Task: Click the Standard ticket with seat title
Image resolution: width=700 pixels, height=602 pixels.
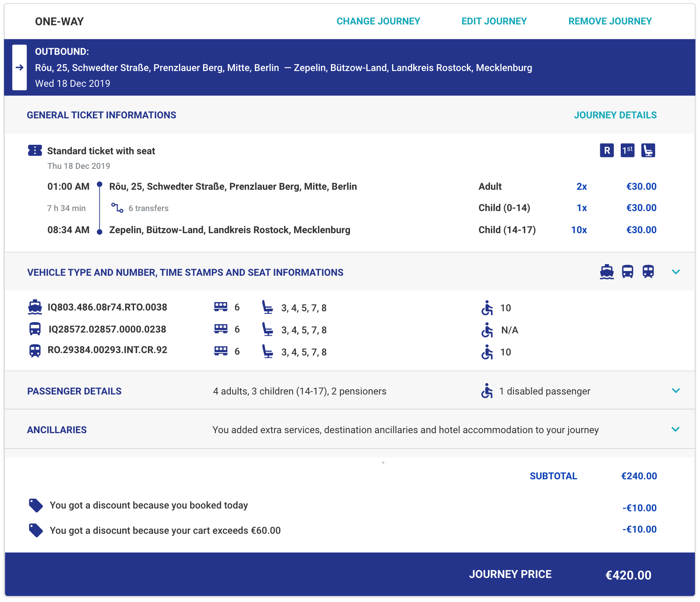Action: coord(101,151)
